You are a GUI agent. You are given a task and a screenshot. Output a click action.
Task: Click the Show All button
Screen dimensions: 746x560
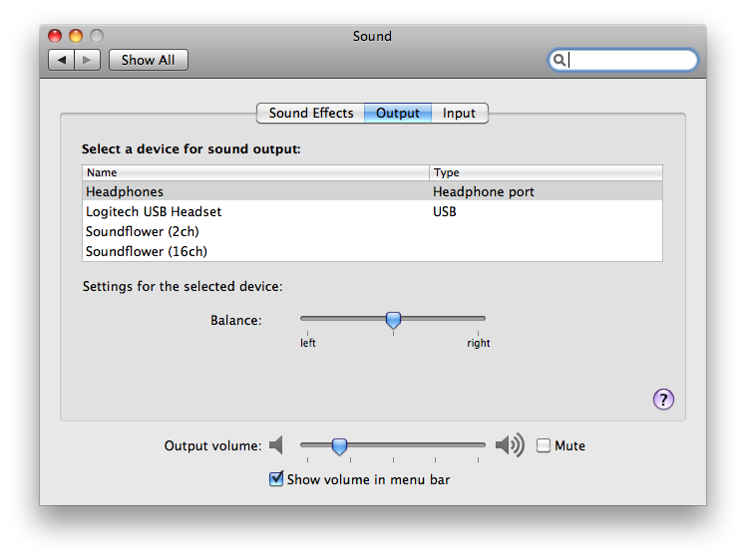click(x=149, y=60)
